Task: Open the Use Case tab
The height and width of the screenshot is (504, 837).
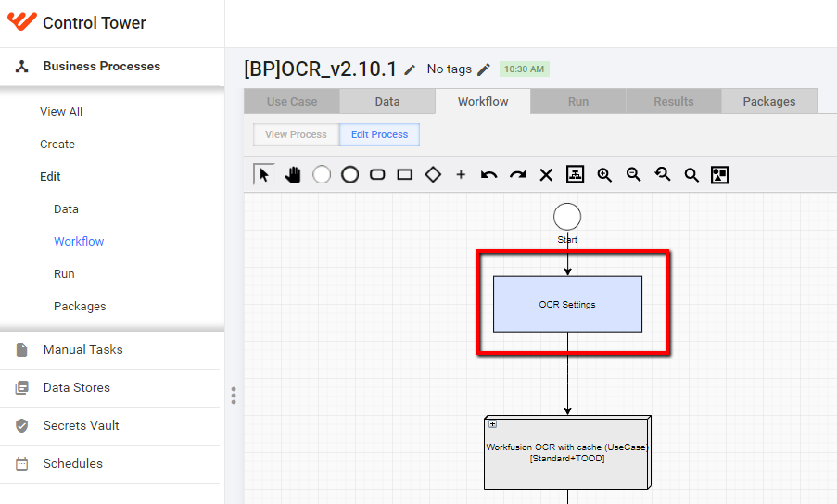Action: 292,101
